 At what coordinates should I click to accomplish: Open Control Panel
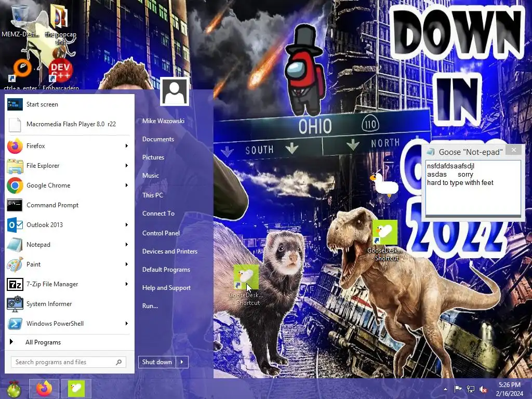pos(161,233)
